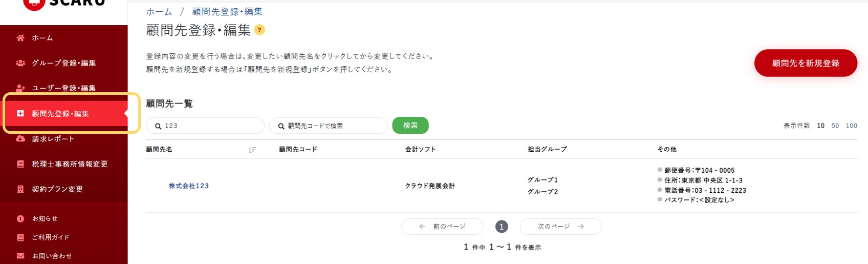Click the info icon beside お知らせ
This screenshot has width=868, height=264.
click(20, 218)
